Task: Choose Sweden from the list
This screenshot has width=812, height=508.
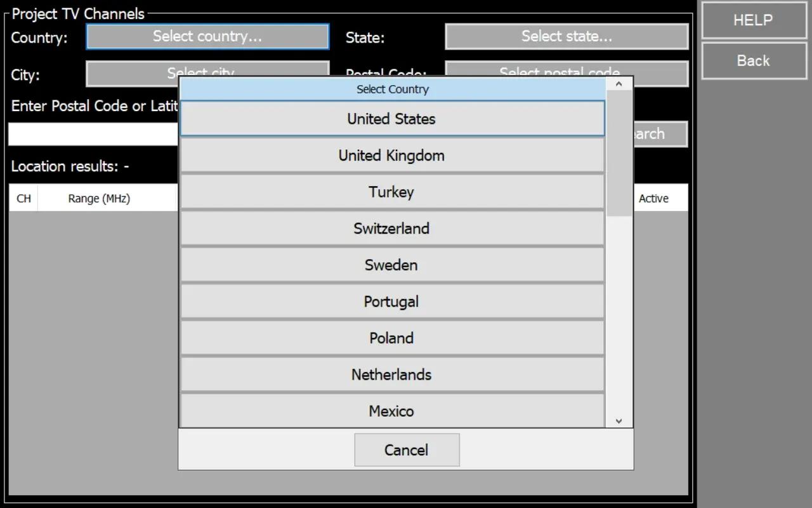Action: click(391, 265)
